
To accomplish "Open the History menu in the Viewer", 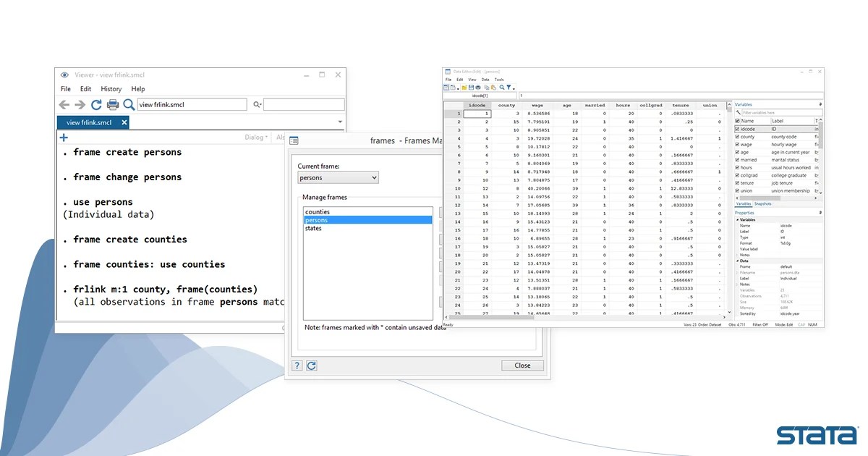I will [x=110, y=88].
